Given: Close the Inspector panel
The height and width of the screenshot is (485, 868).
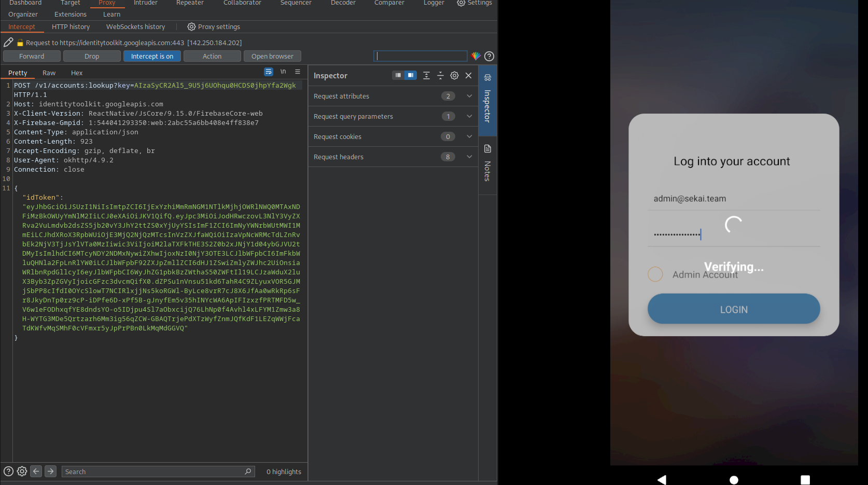Looking at the screenshot, I should point(468,76).
